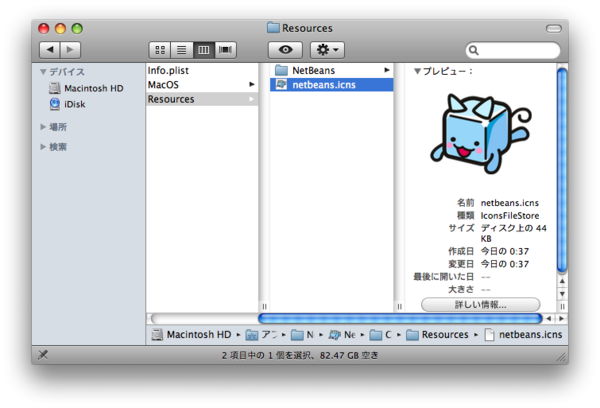Click the netbeans.icns file icon in the list
Image resolution: width=600 pixels, height=408 pixels.
pyautogui.click(x=282, y=85)
